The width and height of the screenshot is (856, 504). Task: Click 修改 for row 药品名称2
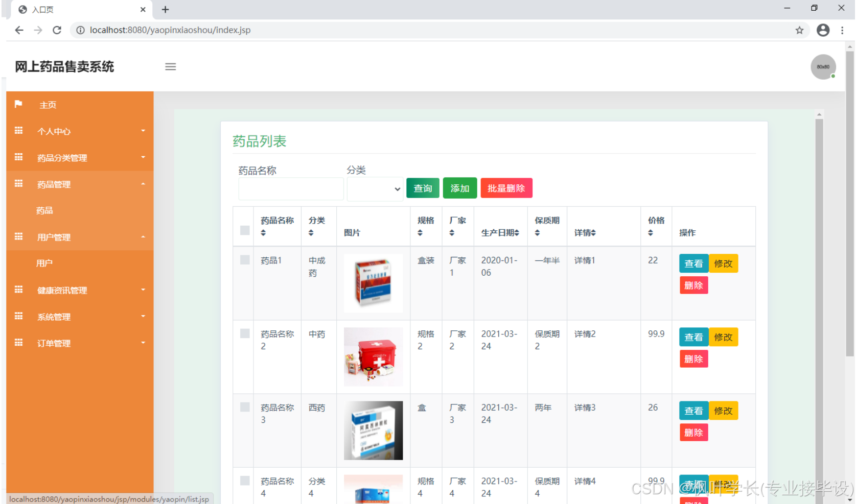pos(723,337)
